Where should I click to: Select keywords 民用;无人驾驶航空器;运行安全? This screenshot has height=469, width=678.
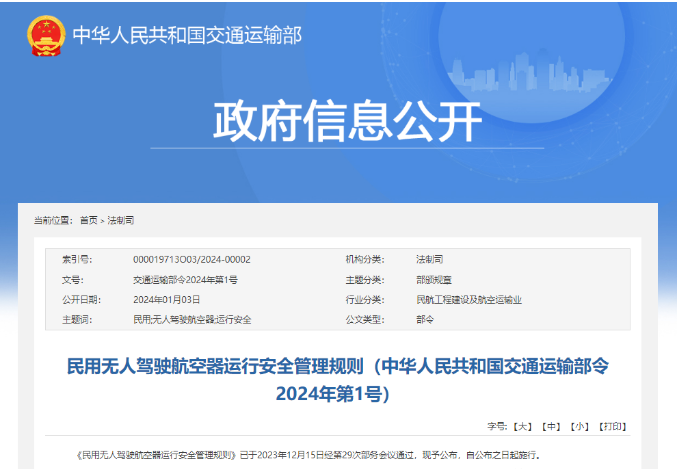click(192, 320)
